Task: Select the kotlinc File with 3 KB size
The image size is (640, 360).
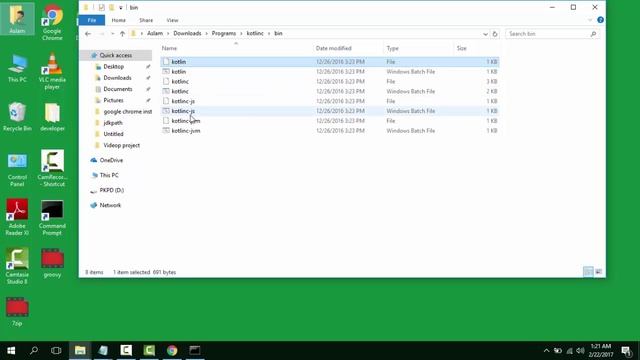Action: (330, 81)
